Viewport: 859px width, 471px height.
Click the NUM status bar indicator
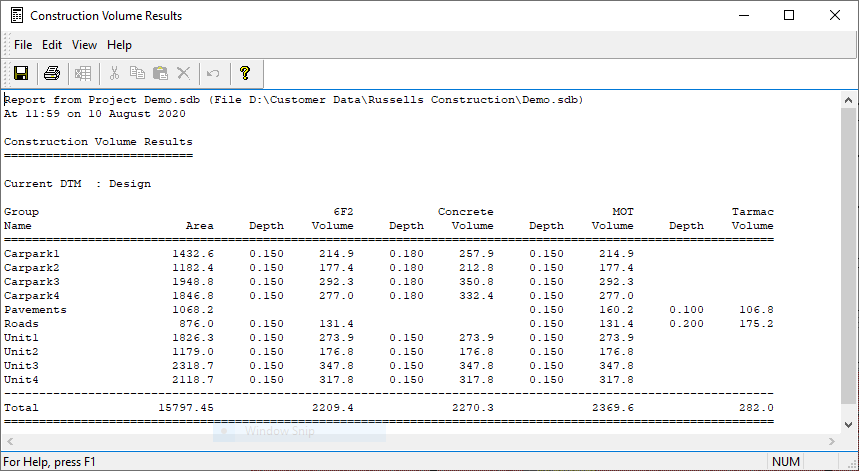click(x=786, y=462)
